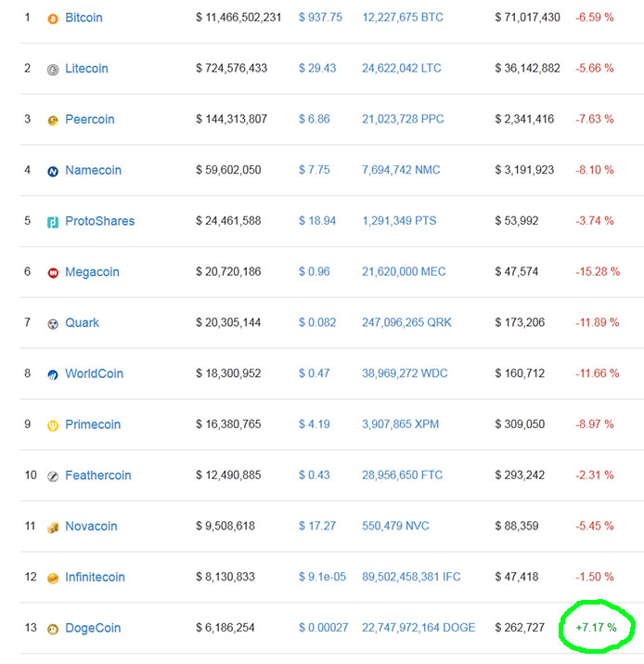Click the DogeCoin coin icon
This screenshot has width=644, height=664.
coord(53,630)
